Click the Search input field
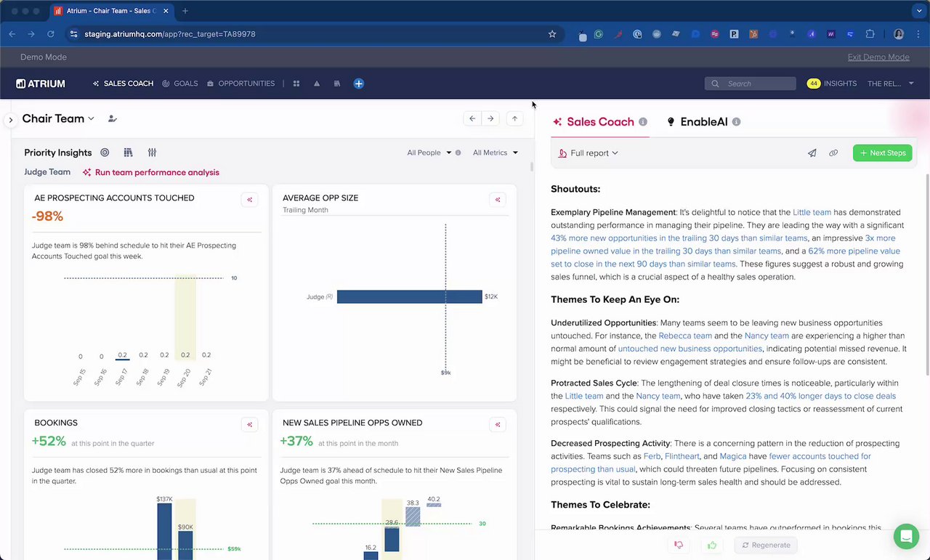This screenshot has height=560, width=930. tap(751, 84)
